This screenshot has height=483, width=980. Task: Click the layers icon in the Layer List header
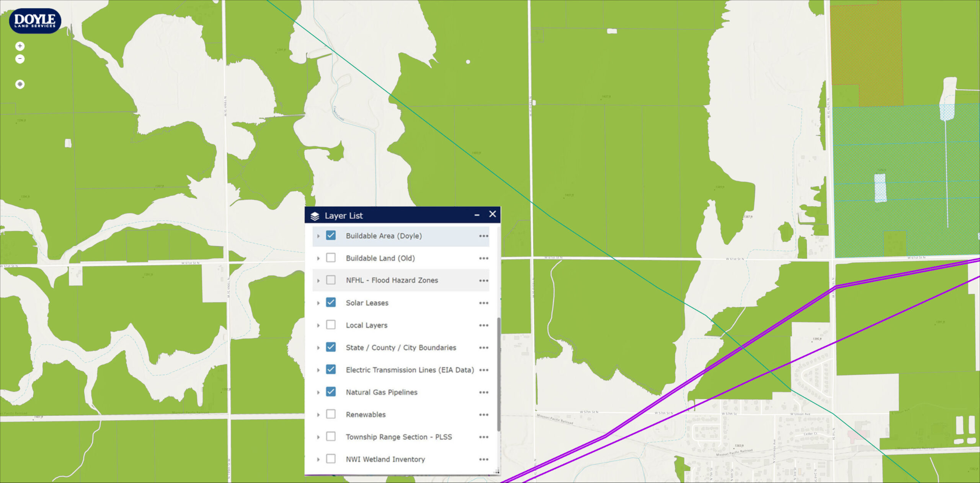click(315, 215)
